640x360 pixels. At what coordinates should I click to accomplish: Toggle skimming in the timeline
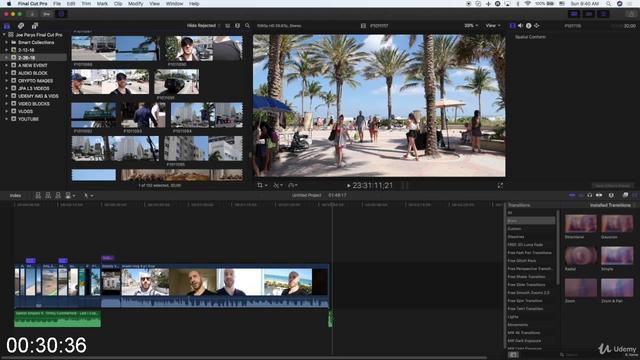[572, 196]
